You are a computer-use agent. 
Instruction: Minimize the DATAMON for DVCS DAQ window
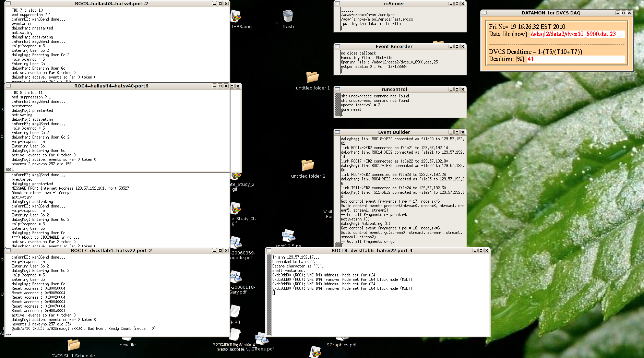tap(618, 13)
